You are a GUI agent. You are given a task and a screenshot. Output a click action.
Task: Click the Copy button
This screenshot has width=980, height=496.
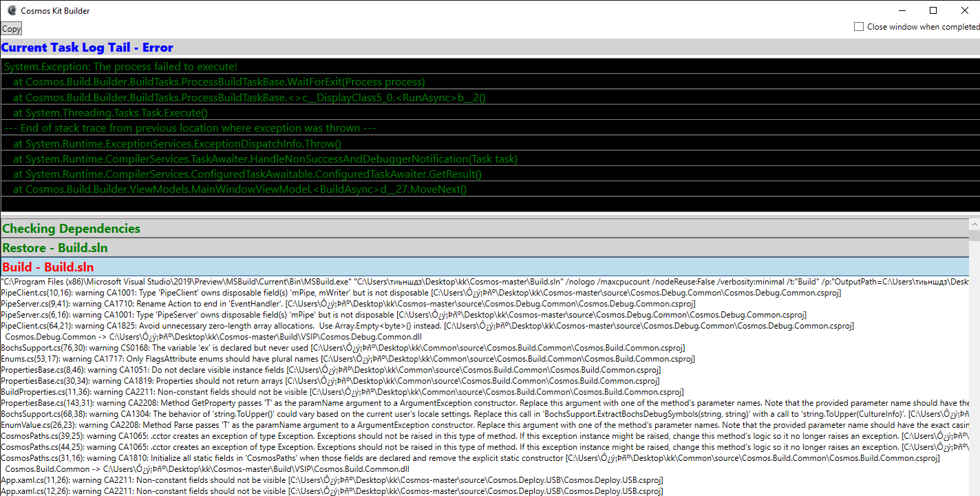pos(11,28)
